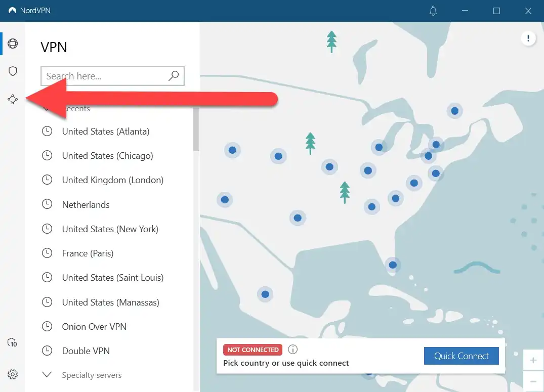Select United Kingdom (London) recent server
544x392 pixels.
point(112,180)
